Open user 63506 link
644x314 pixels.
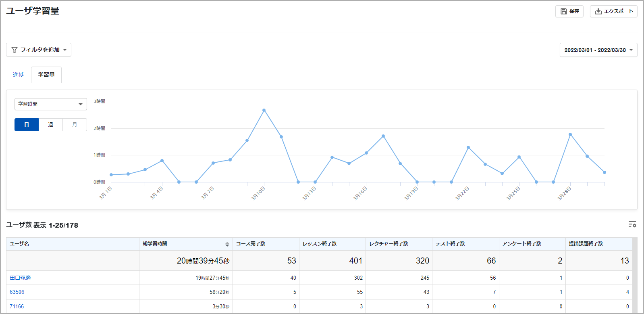click(x=17, y=292)
